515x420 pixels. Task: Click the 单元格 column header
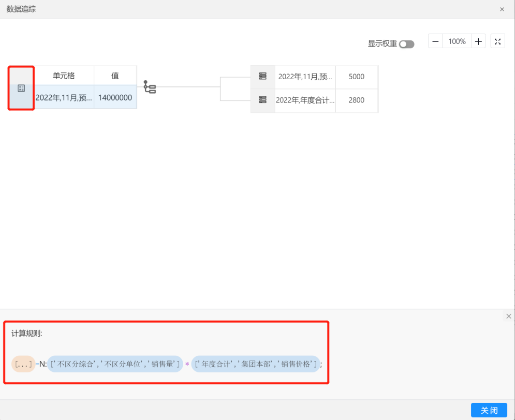pyautogui.click(x=64, y=76)
